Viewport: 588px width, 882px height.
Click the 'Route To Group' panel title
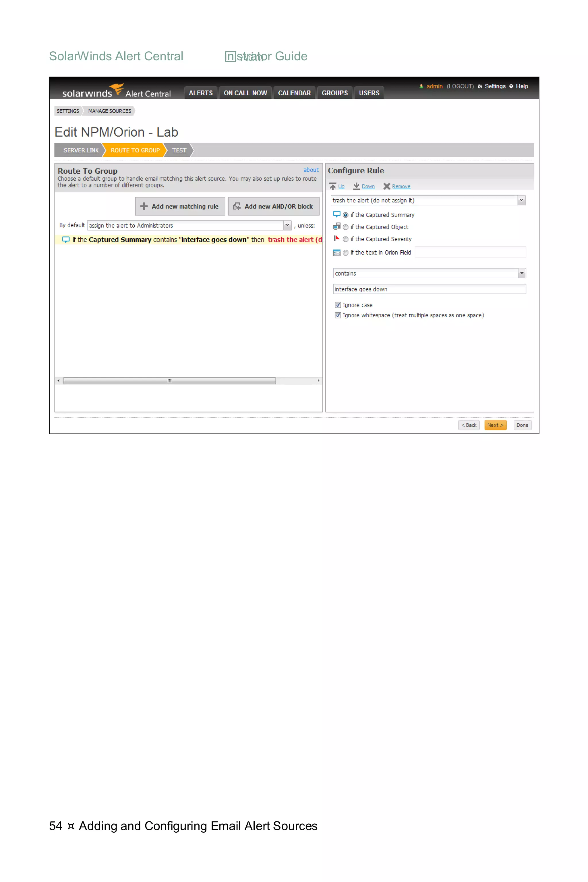87,171
